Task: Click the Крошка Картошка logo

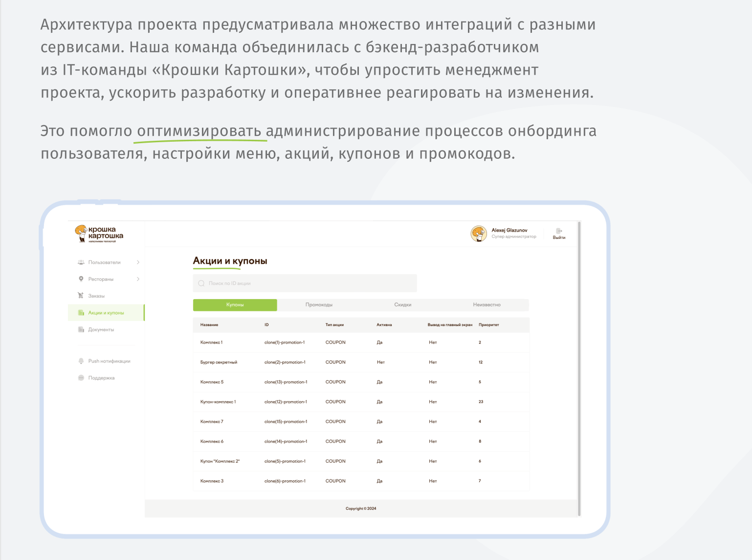Action: (x=99, y=234)
